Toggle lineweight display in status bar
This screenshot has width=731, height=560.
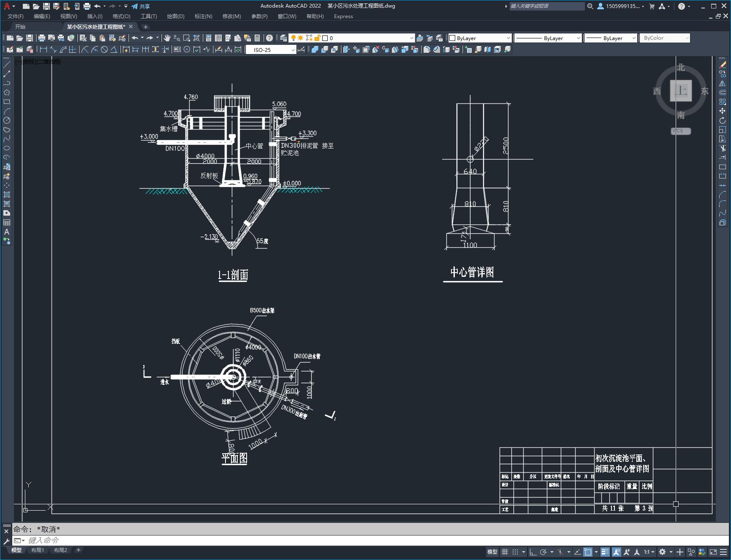tap(605, 552)
